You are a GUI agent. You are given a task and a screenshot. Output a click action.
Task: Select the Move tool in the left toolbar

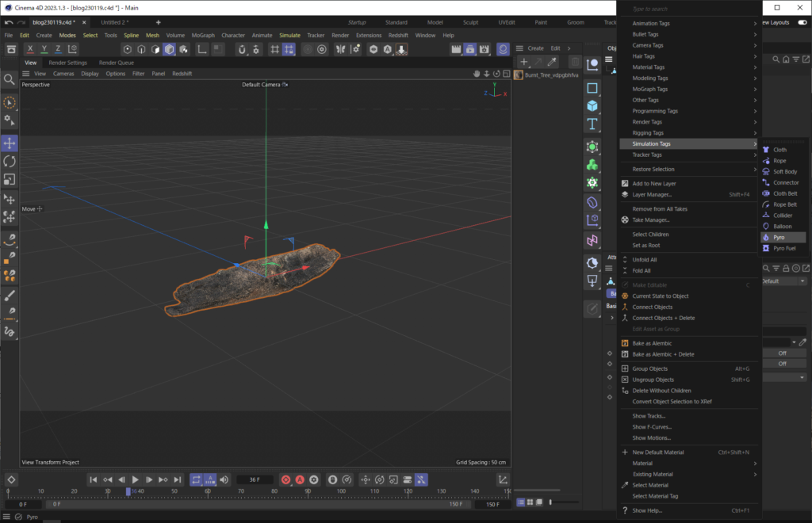tap(10, 143)
